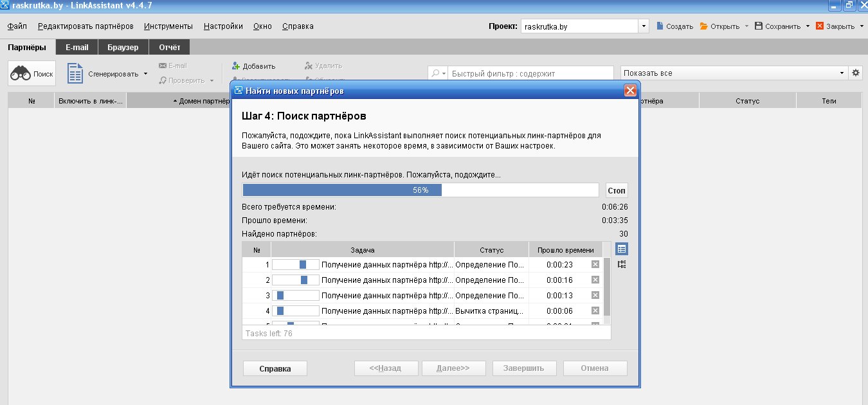
Task: Click the Прошло времени column header
Action: click(566, 249)
